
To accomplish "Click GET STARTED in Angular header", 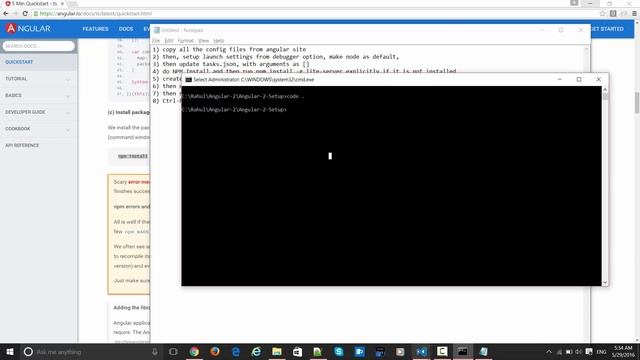I will (607, 29).
